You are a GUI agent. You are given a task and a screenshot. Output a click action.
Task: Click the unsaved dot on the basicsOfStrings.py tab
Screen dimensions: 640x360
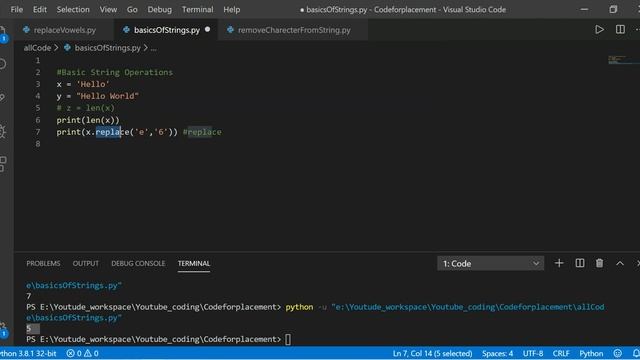(x=207, y=29)
